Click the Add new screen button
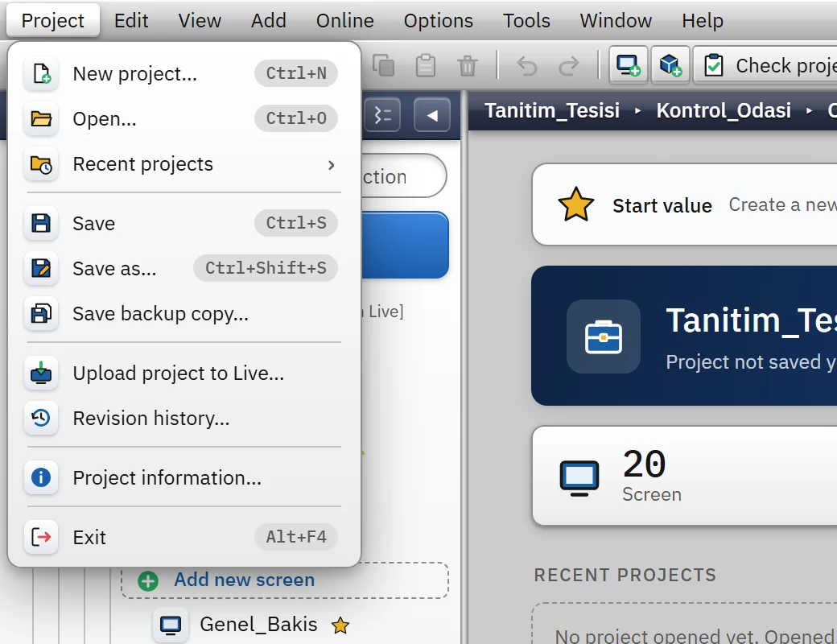This screenshot has height=644, width=837. coord(285,580)
